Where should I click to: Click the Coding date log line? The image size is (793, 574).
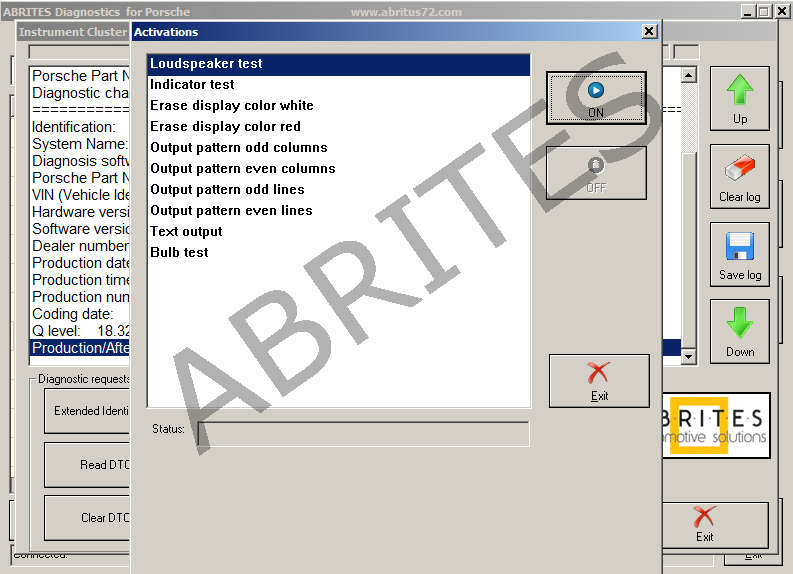click(80, 314)
